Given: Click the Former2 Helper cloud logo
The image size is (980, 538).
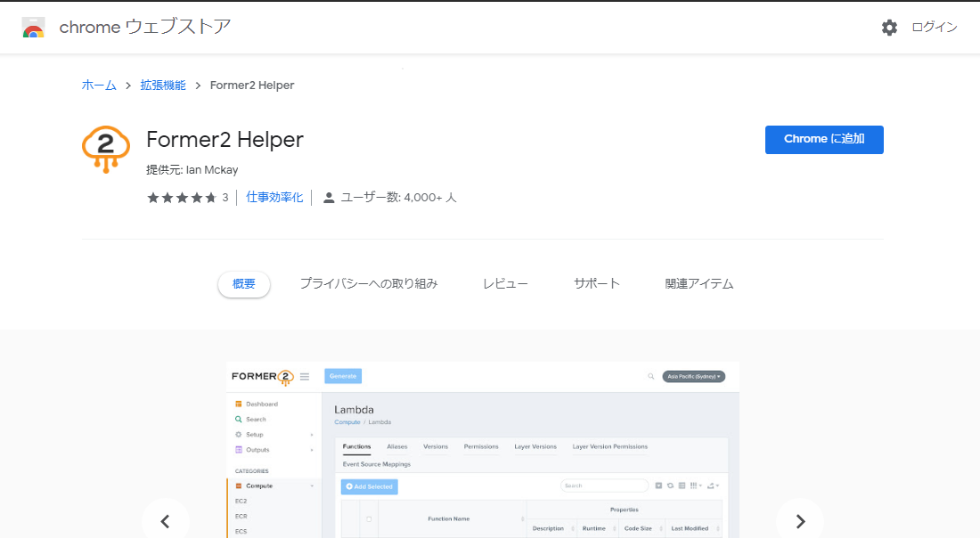Looking at the screenshot, I should [106, 149].
